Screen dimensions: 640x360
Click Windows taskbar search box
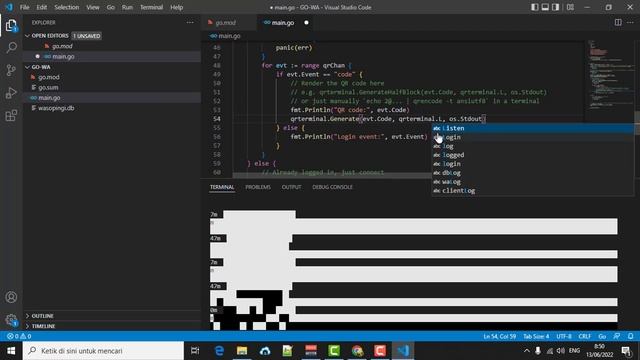(103, 351)
